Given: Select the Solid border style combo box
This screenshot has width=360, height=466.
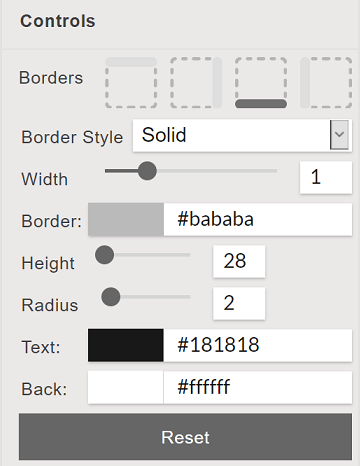Looking at the screenshot, I should 242,135.
